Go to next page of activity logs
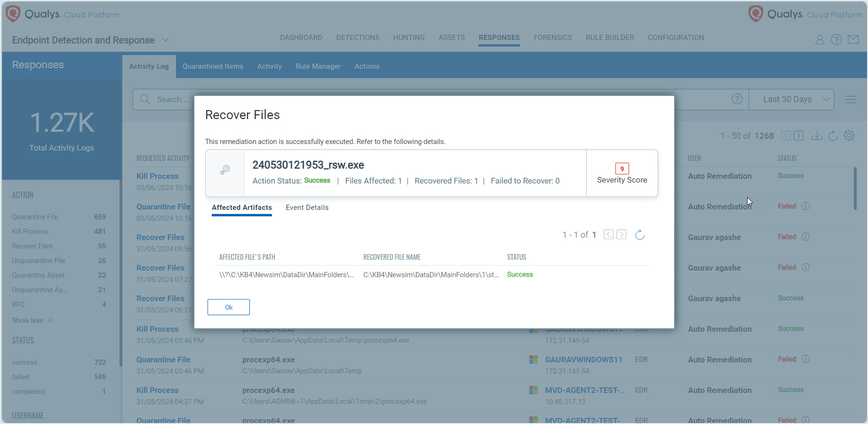This screenshot has width=868, height=424. click(798, 136)
